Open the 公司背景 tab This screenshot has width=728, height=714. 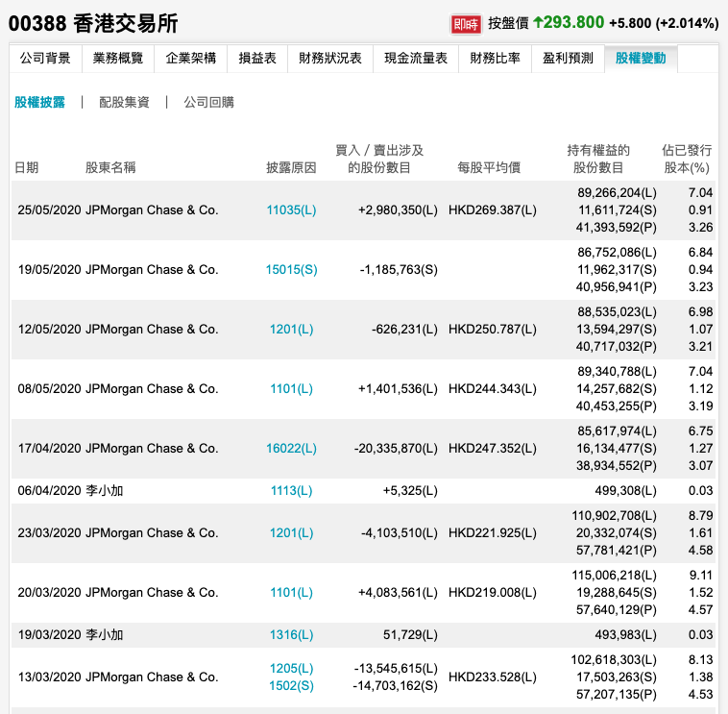point(45,58)
